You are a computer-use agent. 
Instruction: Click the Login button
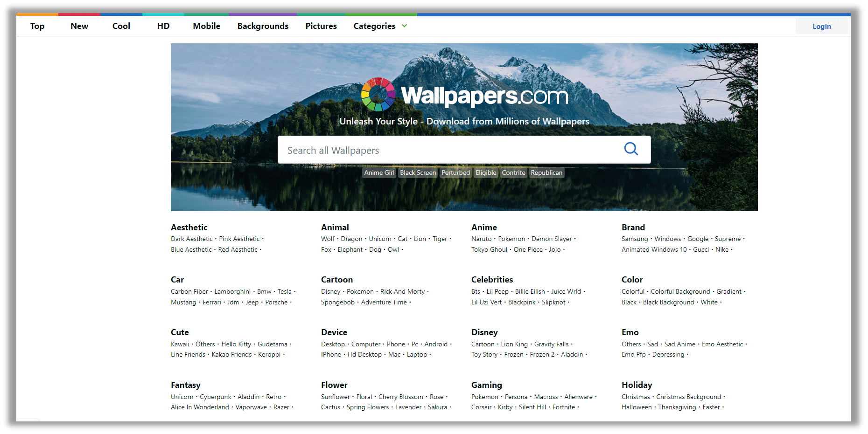[822, 27]
